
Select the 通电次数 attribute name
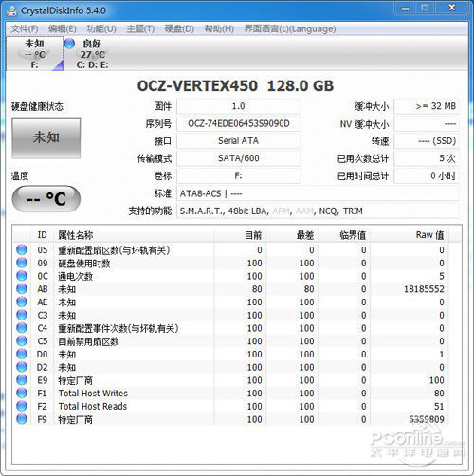75,276
